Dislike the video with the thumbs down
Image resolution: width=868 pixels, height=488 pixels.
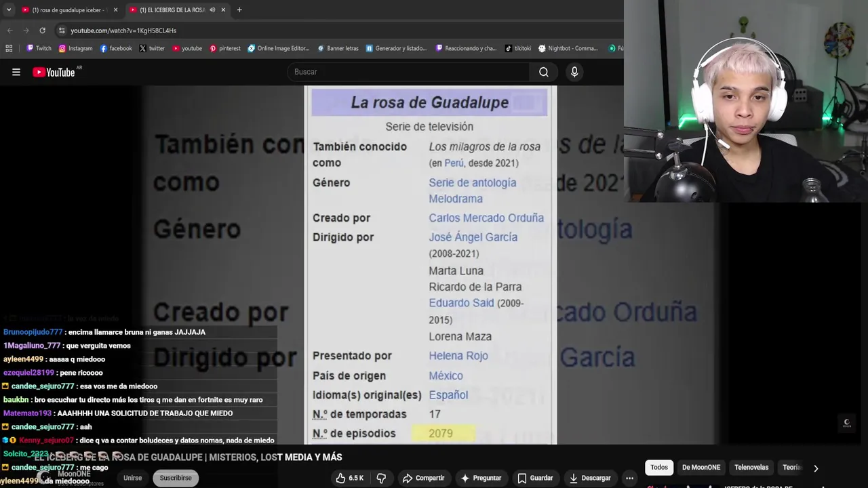coord(381,478)
